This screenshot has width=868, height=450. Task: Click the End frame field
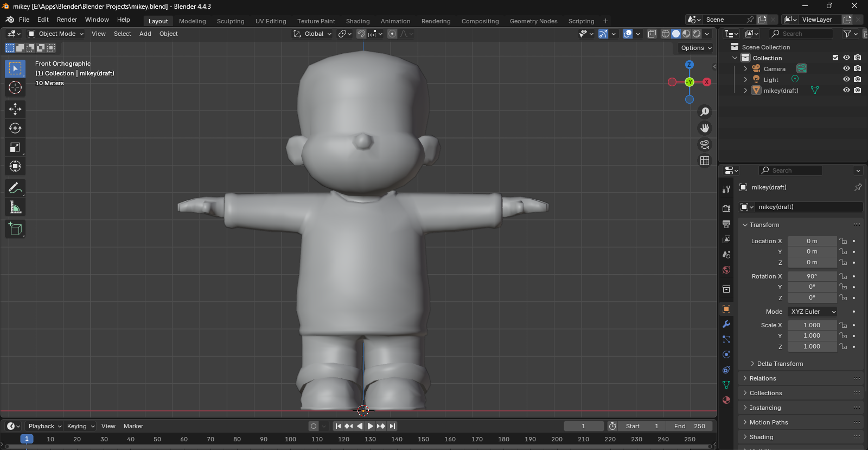pos(690,426)
